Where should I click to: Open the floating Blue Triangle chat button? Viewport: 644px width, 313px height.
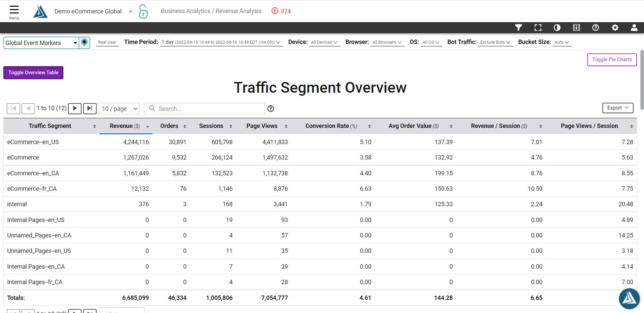tap(629, 299)
